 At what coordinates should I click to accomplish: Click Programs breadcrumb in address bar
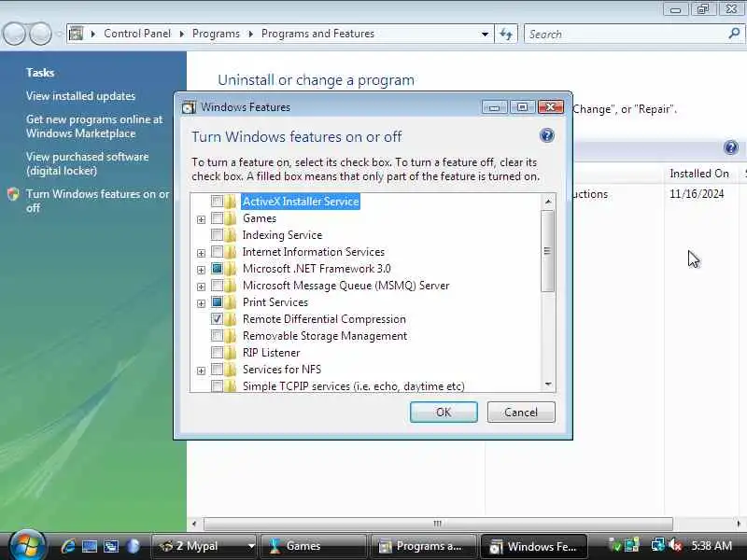[x=216, y=34]
